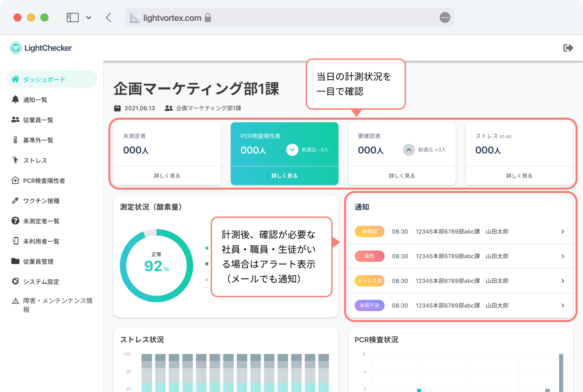Click the warning triangle icon beside 障害
The width and height of the screenshot is (583, 392).
15,301
